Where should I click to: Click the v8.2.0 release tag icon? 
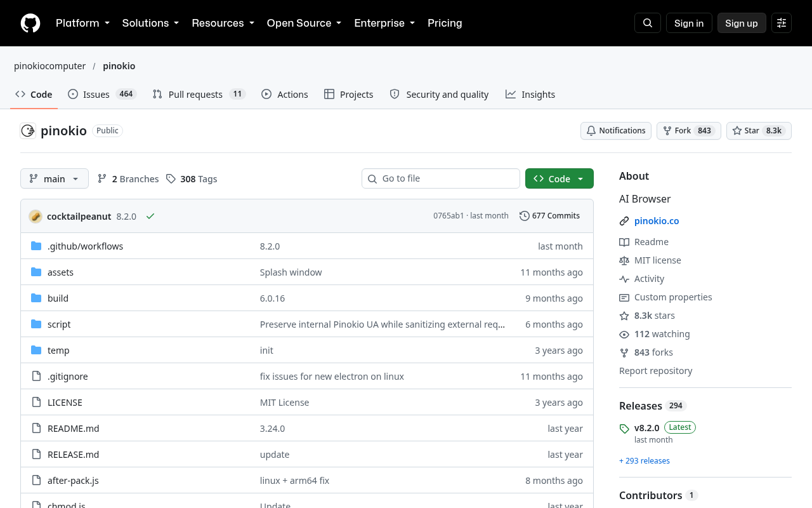pyautogui.click(x=624, y=429)
